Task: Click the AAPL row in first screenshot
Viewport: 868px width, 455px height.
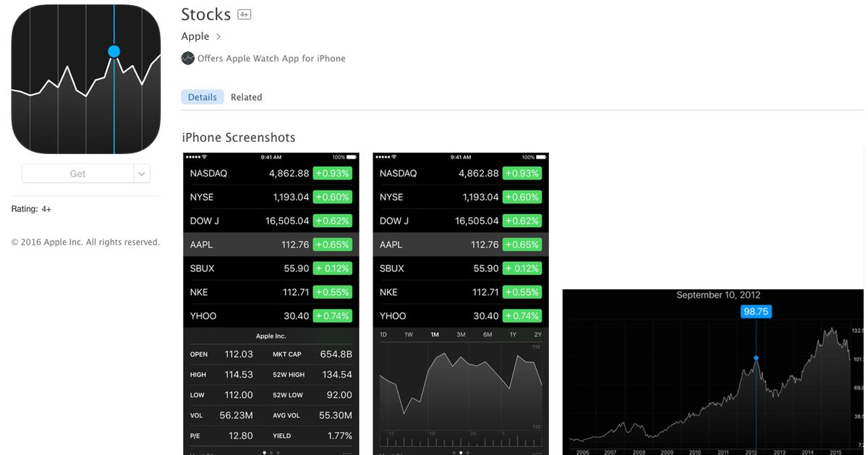Action: (271, 244)
